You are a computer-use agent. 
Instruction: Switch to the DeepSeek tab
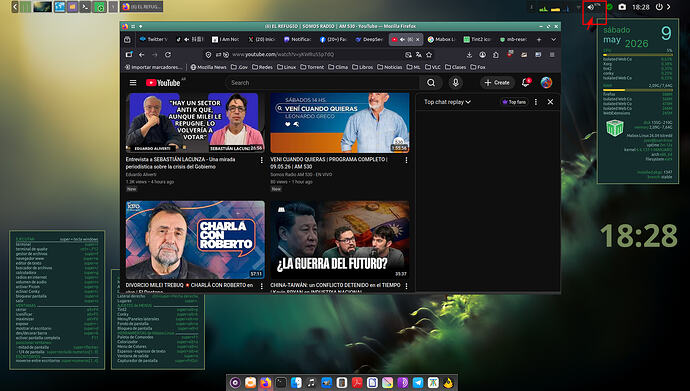tap(369, 40)
